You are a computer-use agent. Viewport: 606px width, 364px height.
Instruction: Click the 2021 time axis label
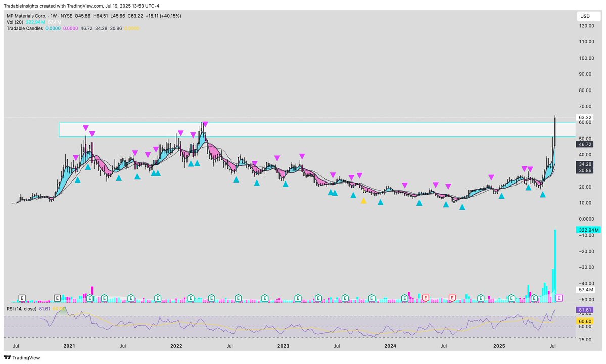[69, 346]
